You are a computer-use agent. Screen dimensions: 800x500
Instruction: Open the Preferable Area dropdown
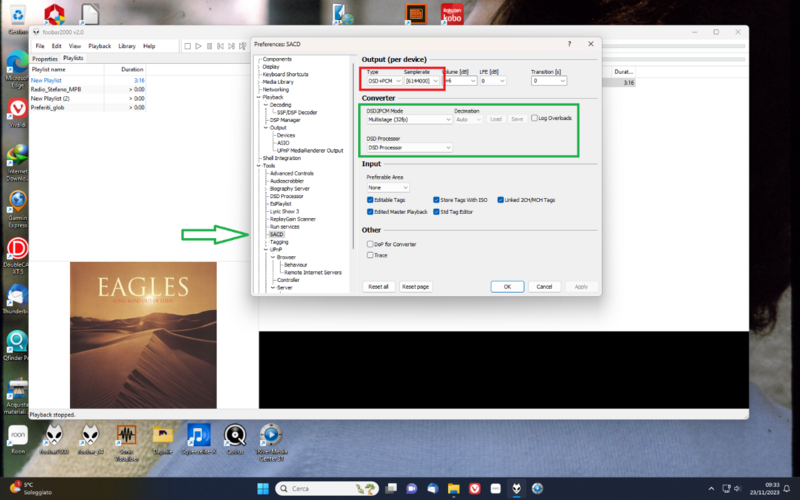388,187
